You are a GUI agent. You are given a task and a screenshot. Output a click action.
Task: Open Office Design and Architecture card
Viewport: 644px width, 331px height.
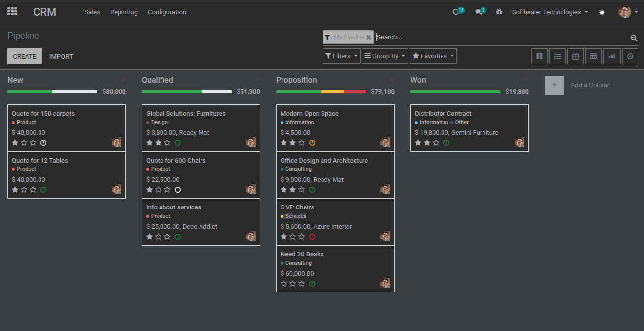(335, 175)
